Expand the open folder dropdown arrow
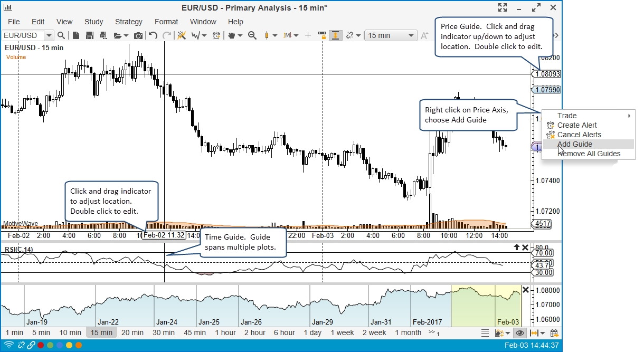644x352 pixels. 126,36
